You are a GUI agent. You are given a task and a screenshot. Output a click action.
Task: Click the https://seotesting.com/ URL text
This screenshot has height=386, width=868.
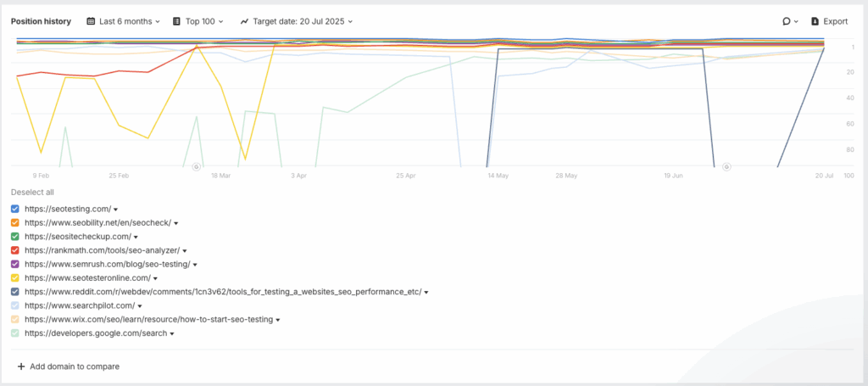68,209
